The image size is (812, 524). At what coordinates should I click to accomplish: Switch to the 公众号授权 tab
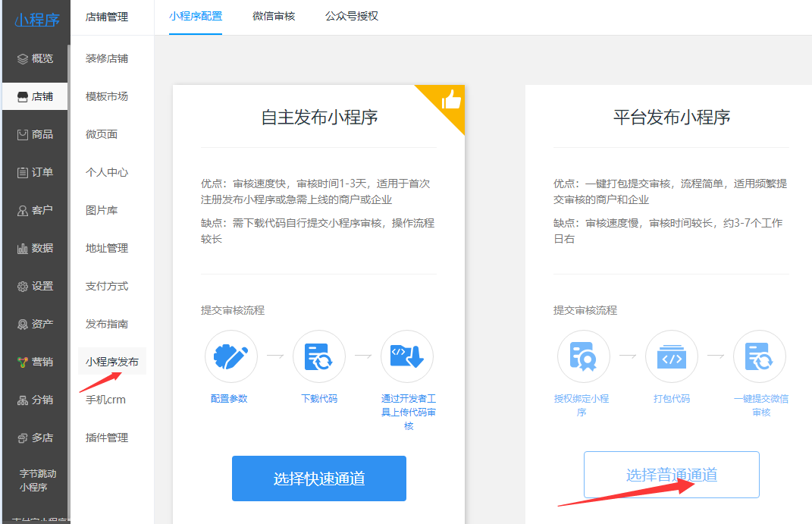[351, 16]
